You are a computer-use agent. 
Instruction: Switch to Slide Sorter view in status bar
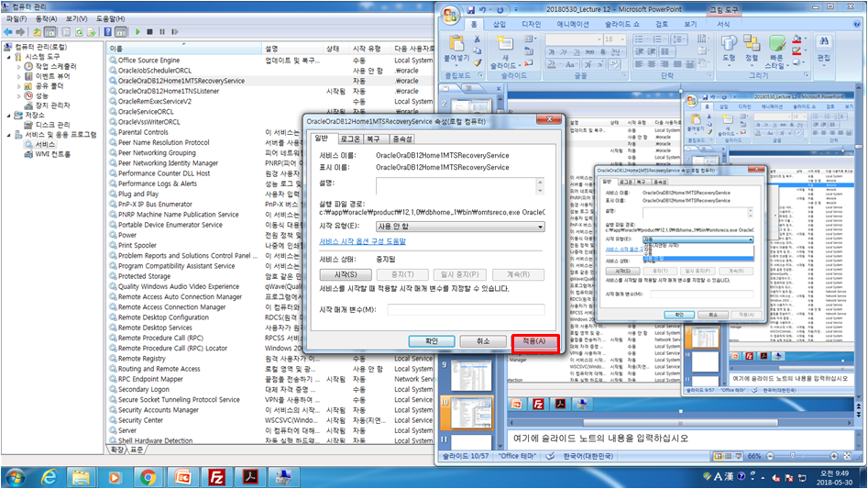729,456
